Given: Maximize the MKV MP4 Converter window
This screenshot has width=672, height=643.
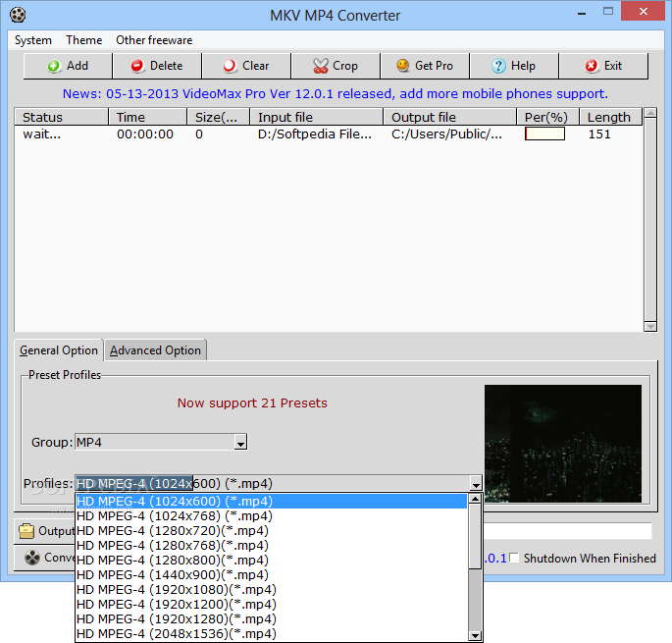Looking at the screenshot, I should [607, 12].
